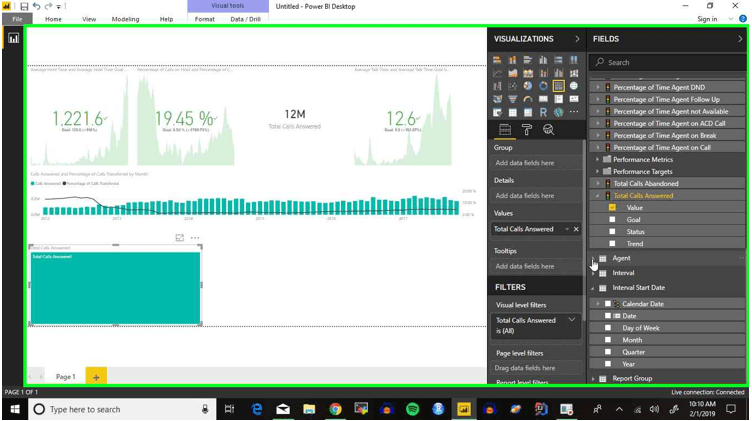
Task: Select the Page 1 tab
Action: click(x=66, y=377)
